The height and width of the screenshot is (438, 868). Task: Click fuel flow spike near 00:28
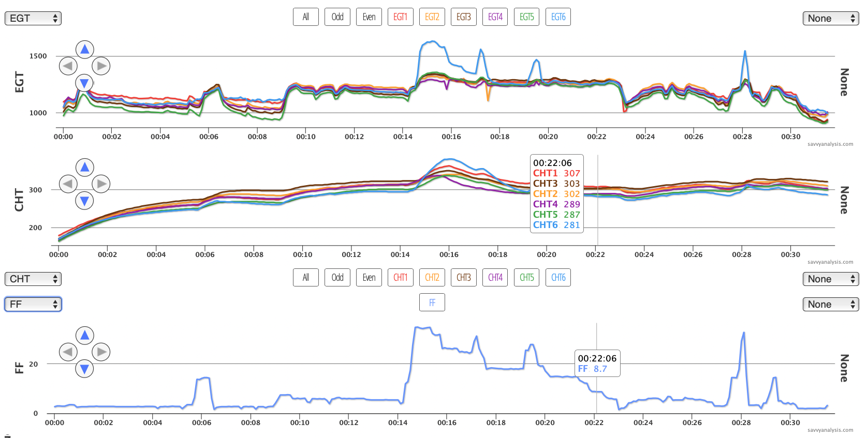tap(744, 333)
